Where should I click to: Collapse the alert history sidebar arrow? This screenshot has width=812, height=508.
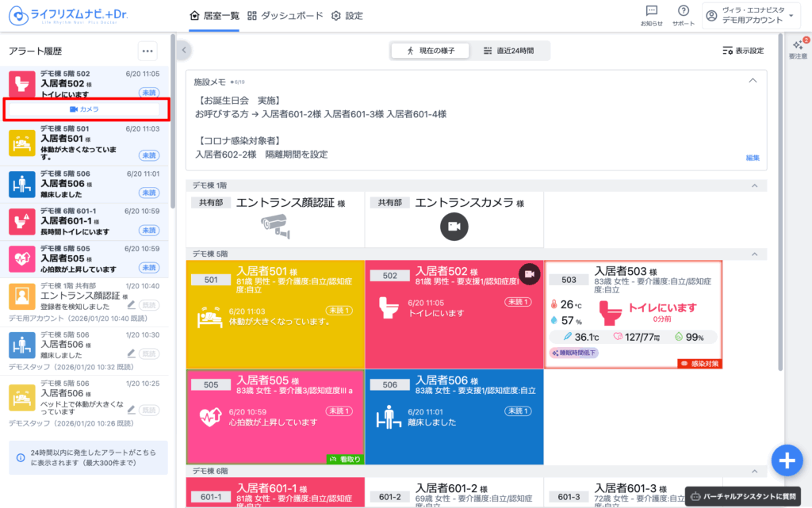[183, 51]
